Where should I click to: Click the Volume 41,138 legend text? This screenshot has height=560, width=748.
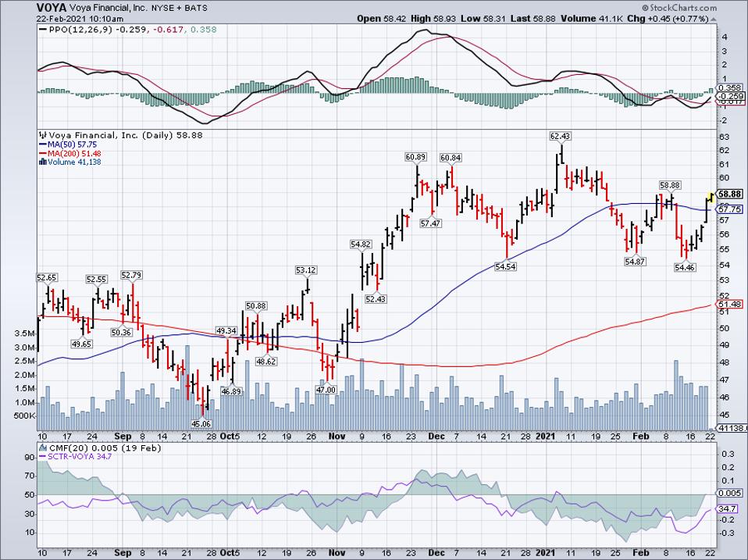click(x=74, y=162)
